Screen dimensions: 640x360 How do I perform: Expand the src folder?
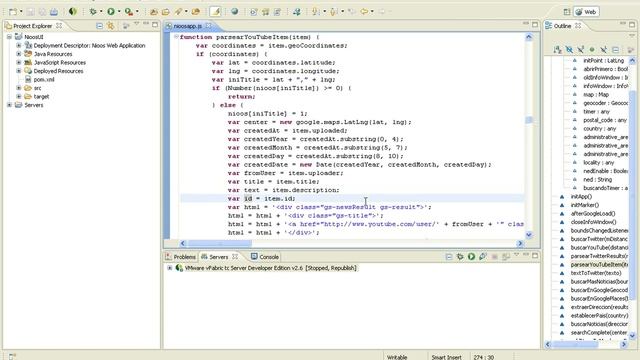[19, 88]
